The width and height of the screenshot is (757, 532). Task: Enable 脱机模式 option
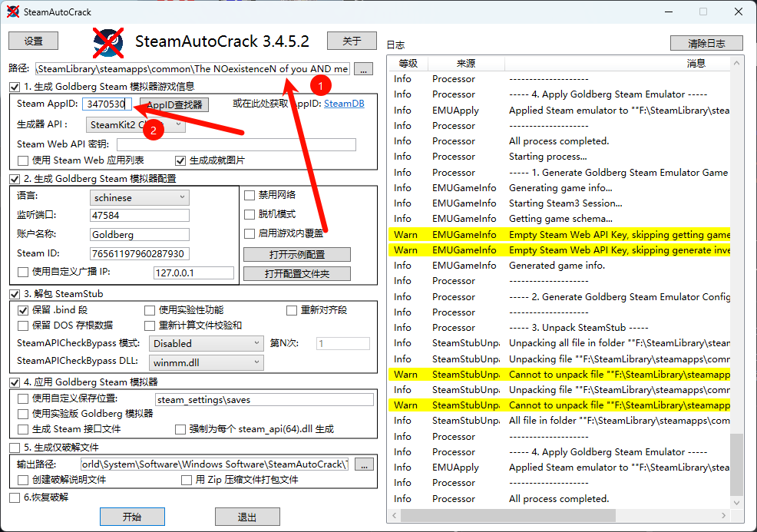[x=250, y=214]
